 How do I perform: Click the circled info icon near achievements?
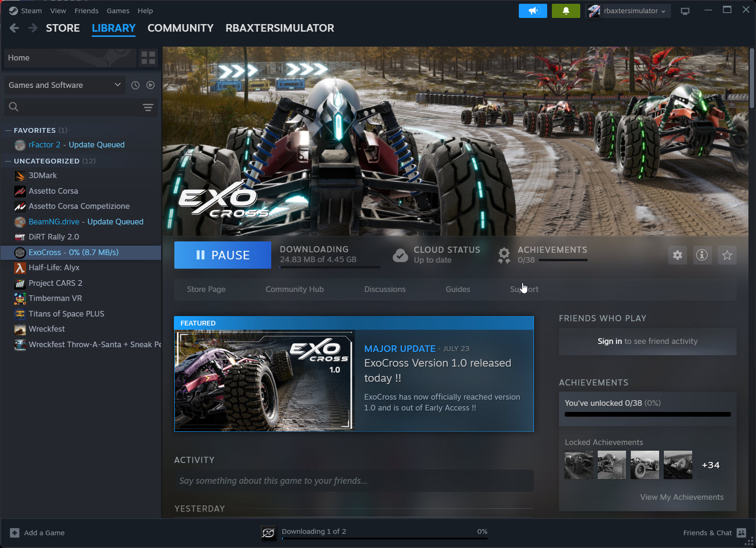[702, 255]
